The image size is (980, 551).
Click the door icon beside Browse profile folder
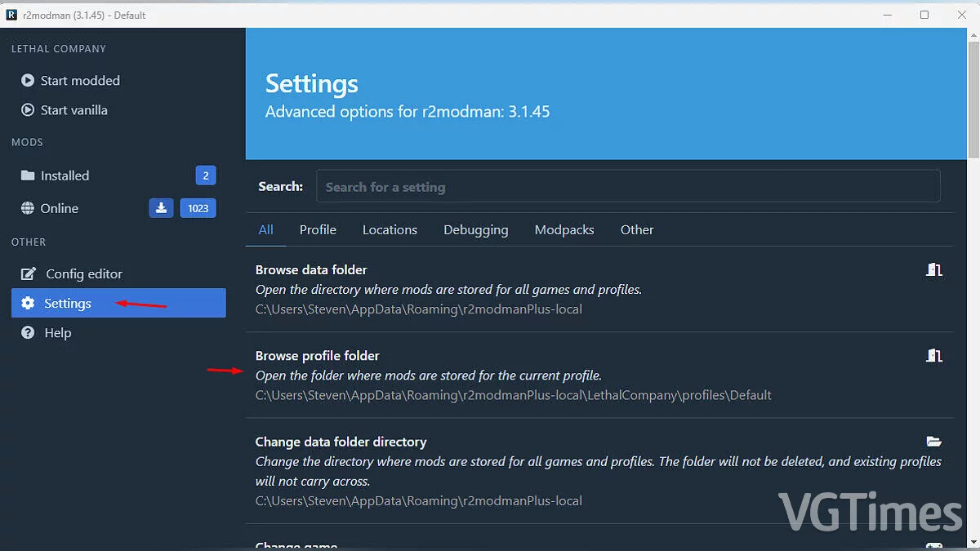coord(934,356)
